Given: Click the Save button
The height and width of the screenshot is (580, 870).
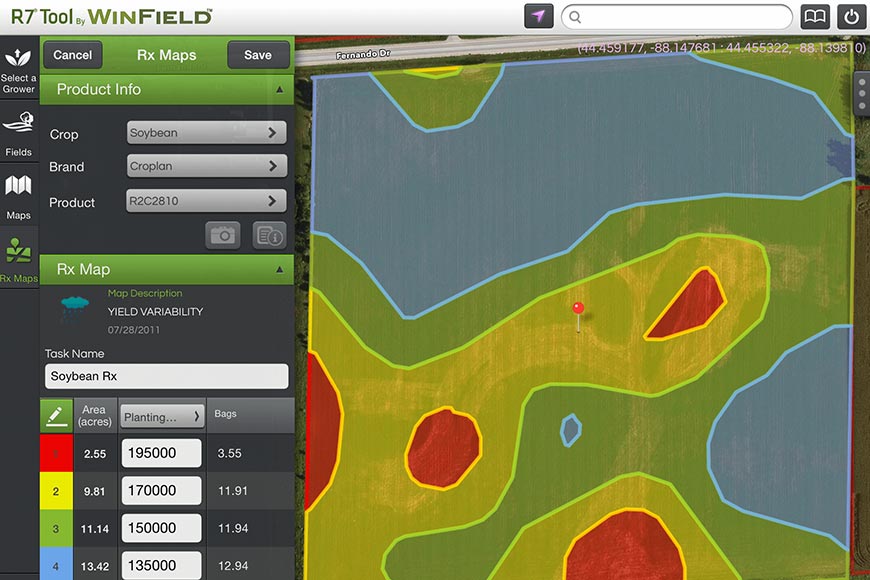Looking at the screenshot, I should click(x=258, y=55).
